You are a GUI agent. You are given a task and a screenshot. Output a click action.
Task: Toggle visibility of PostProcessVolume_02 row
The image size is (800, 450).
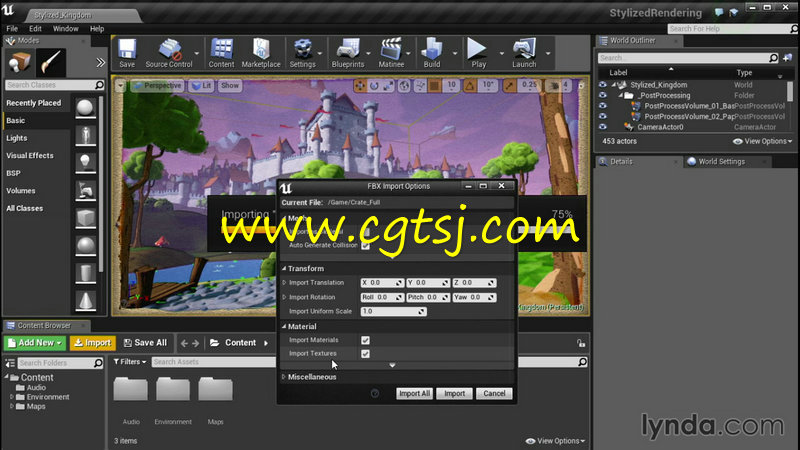pyautogui.click(x=603, y=116)
